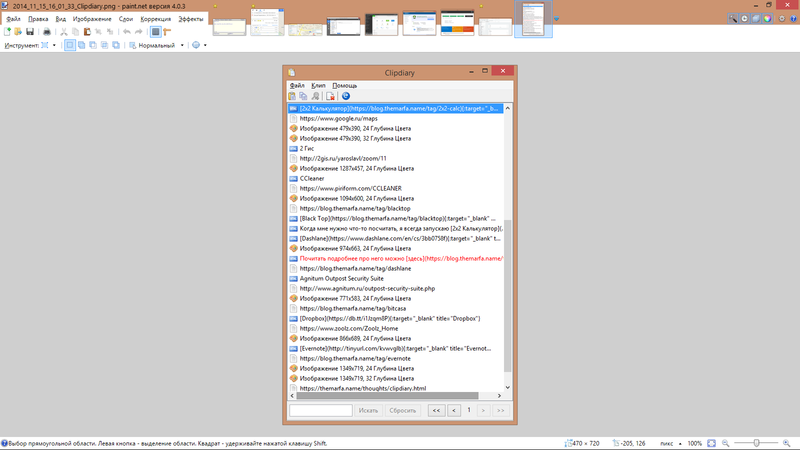Click the Open file folder icon
Viewport: 800px width, 450px height.
coord(18,32)
